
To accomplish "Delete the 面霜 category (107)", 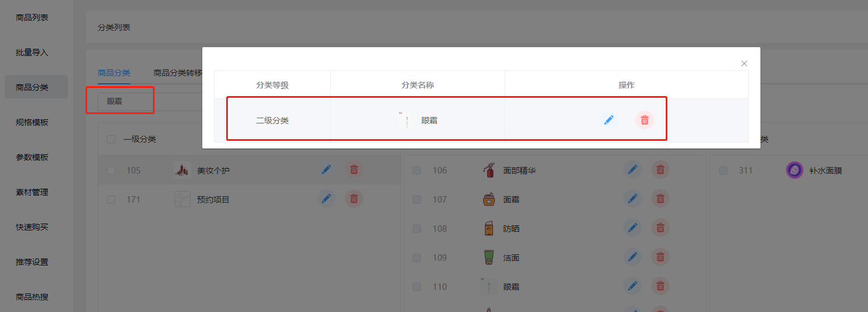I will 660,199.
